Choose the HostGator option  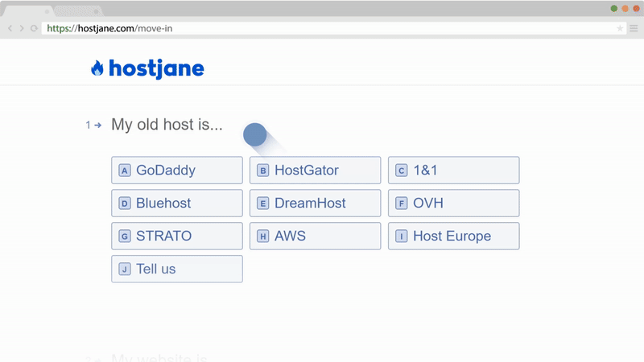tap(315, 171)
